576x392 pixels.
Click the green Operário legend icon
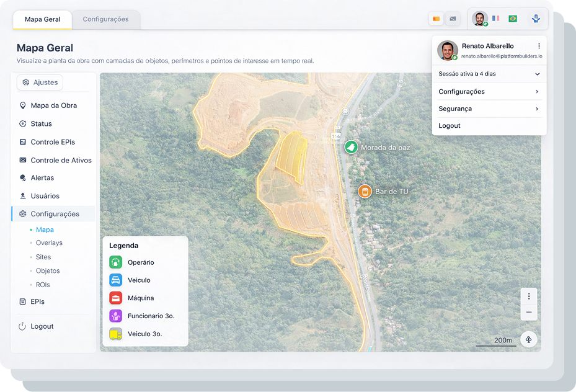pos(116,262)
